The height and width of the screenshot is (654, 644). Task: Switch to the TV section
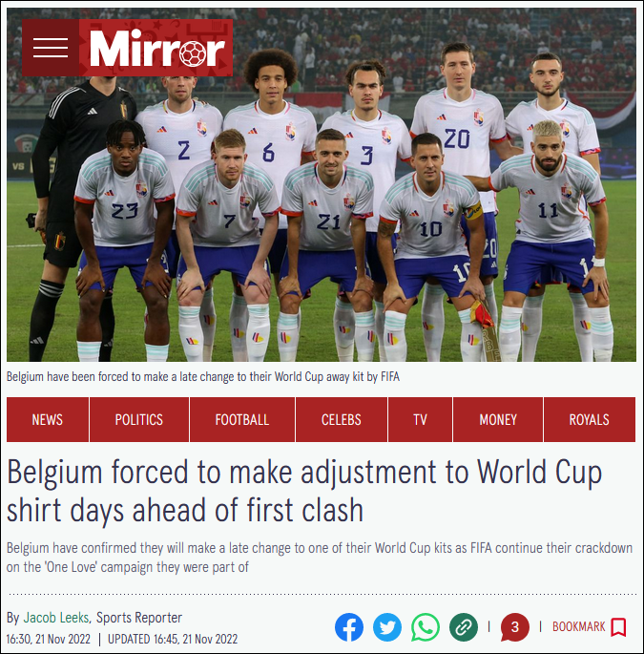click(x=420, y=419)
